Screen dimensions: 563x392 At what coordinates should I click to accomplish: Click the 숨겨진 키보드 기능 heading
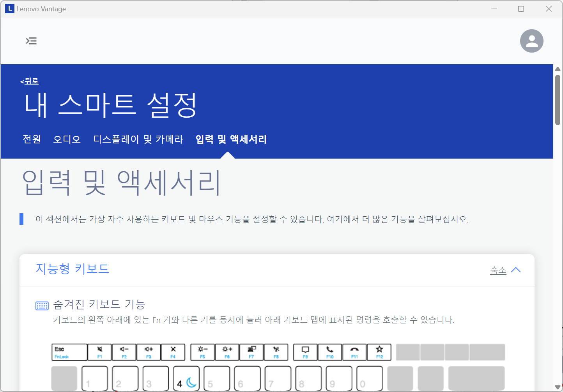pos(99,304)
